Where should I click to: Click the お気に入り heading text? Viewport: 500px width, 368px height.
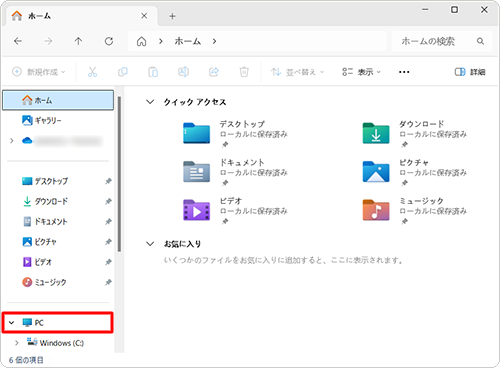[182, 244]
